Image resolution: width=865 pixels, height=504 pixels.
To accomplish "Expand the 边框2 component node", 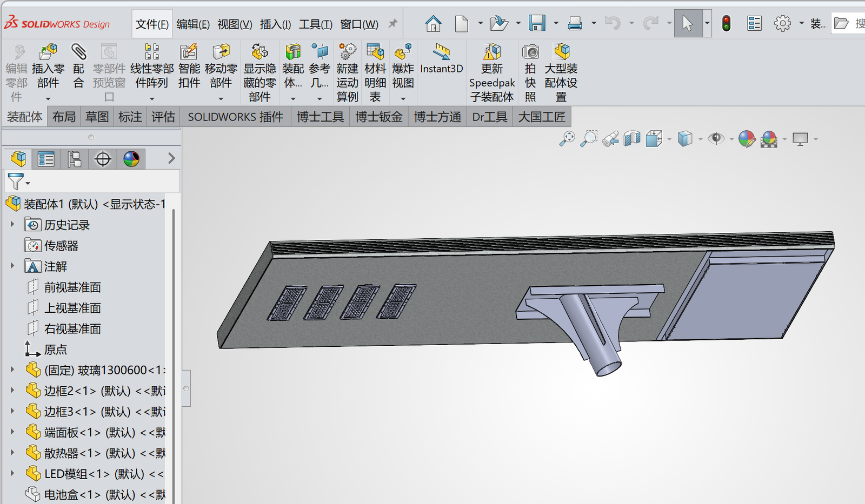I will [x=12, y=389].
